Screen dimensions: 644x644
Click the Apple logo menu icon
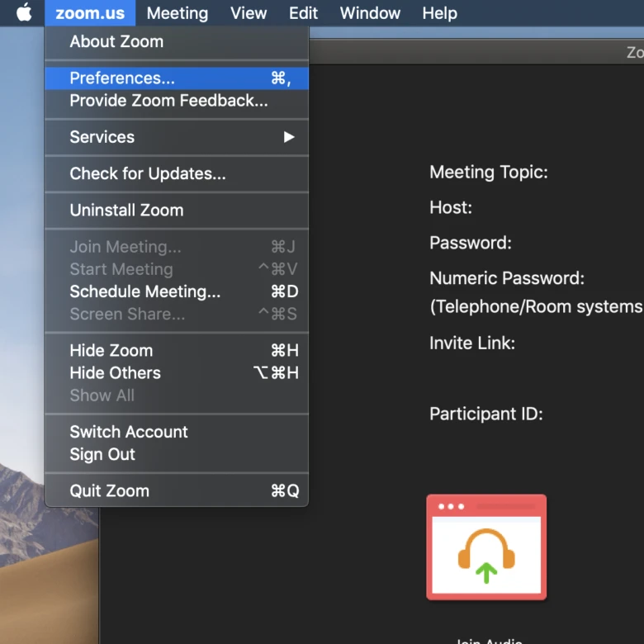coord(24,13)
